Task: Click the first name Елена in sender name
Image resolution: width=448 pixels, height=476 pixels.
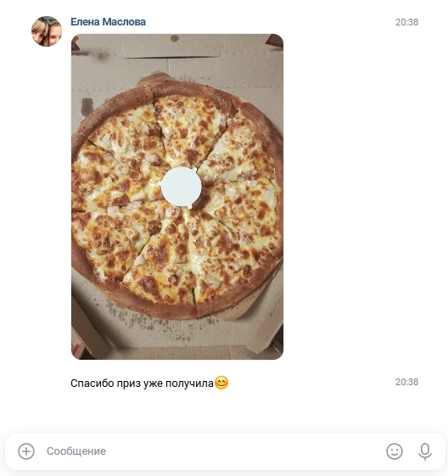Action: tap(85, 22)
